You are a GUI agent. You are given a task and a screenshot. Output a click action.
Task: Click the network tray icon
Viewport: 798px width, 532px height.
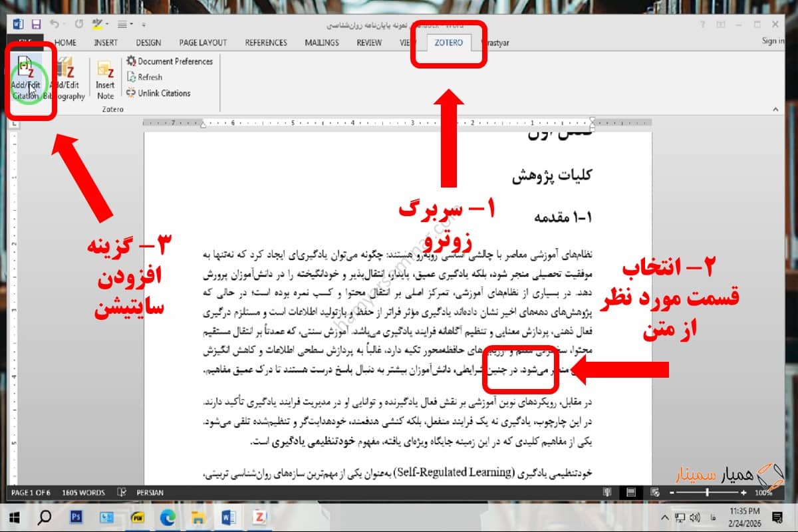pos(680,517)
